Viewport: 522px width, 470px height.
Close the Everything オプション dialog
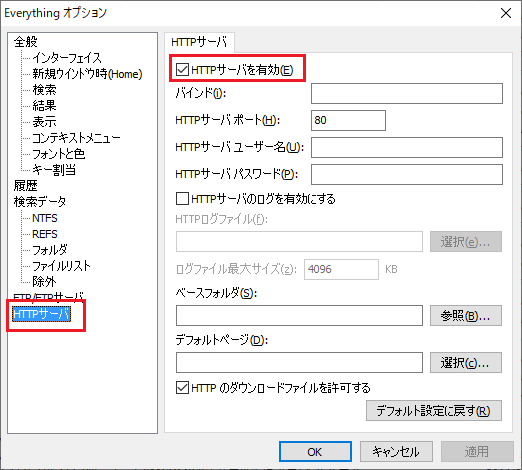tap(506, 13)
